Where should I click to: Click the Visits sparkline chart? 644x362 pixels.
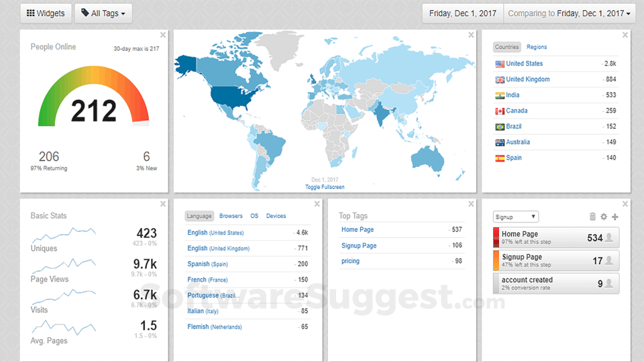(64, 296)
